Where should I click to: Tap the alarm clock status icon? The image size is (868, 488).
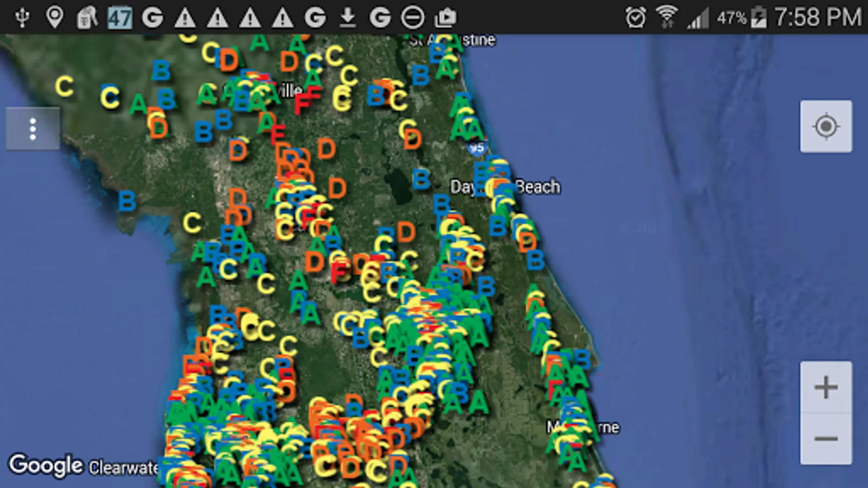(x=636, y=17)
